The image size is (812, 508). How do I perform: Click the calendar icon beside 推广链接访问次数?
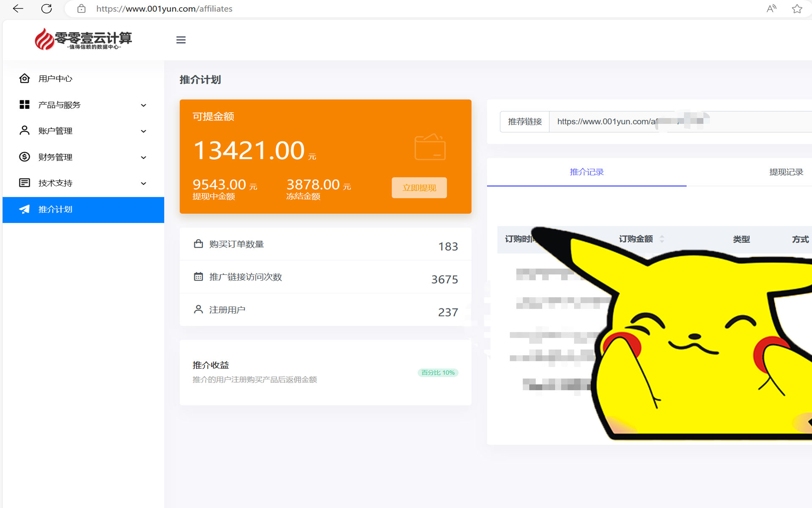[x=198, y=276]
